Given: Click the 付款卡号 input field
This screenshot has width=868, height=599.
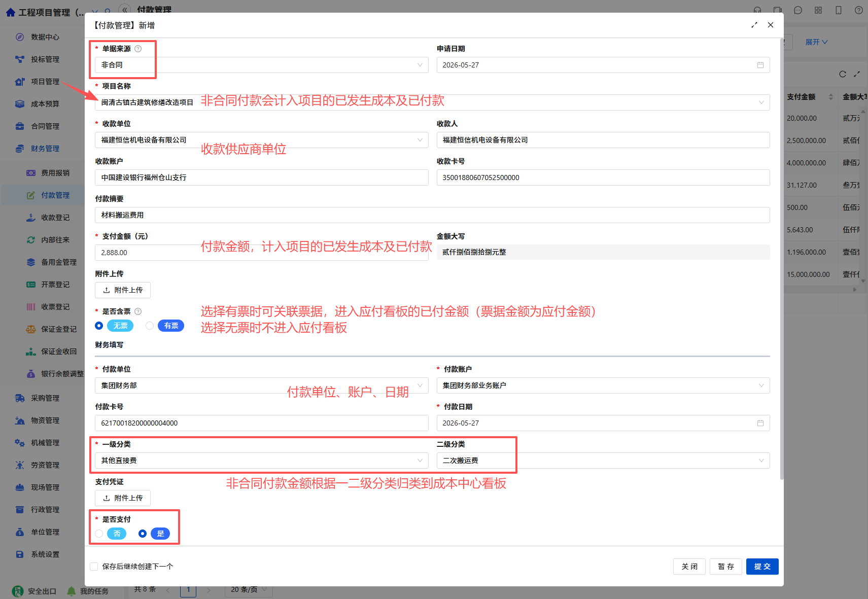Looking at the screenshot, I should [262, 423].
